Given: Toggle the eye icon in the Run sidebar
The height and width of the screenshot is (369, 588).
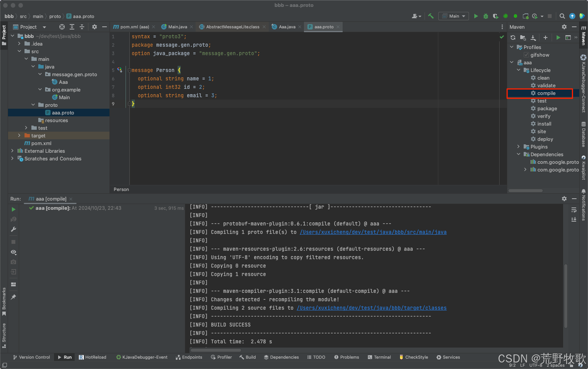Looking at the screenshot, I should (x=13, y=252).
